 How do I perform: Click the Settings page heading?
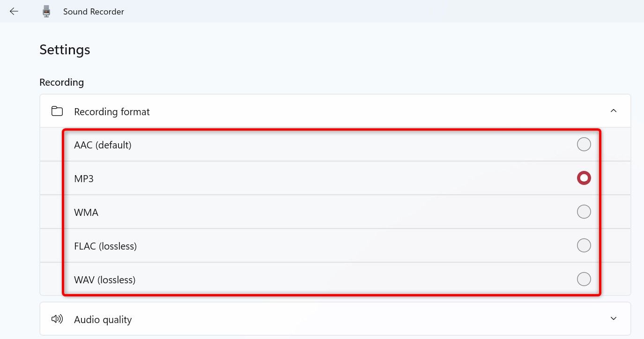pos(65,50)
